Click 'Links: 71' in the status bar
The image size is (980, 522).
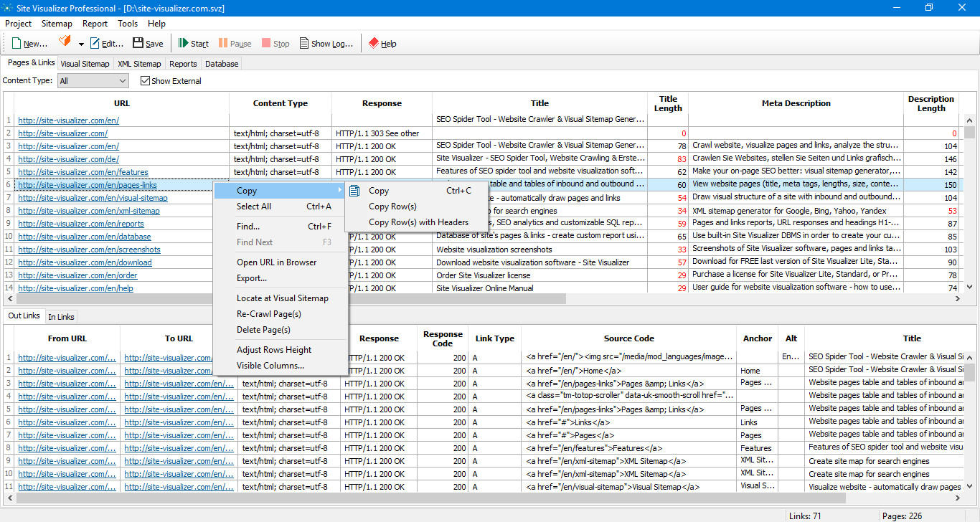click(805, 516)
